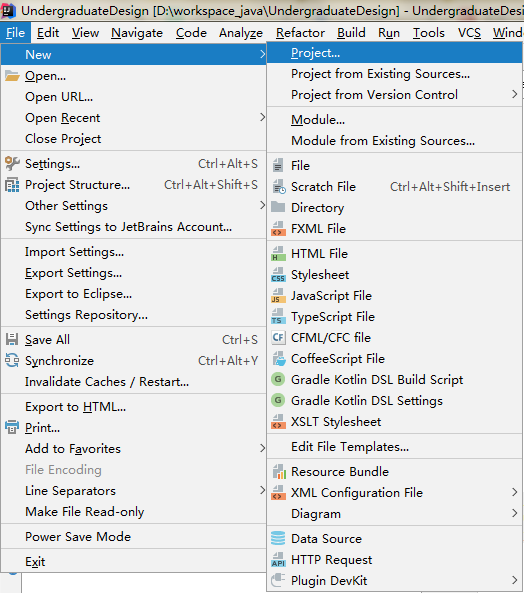This screenshot has height=593, width=524.
Task: Select Edit File Templates...
Action: pyautogui.click(x=394, y=447)
